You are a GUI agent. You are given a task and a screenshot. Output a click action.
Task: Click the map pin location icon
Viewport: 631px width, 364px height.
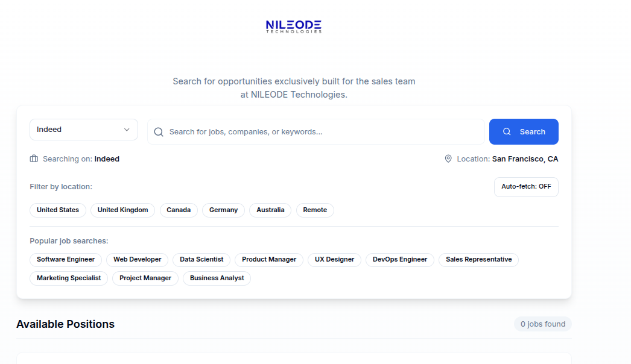448,159
